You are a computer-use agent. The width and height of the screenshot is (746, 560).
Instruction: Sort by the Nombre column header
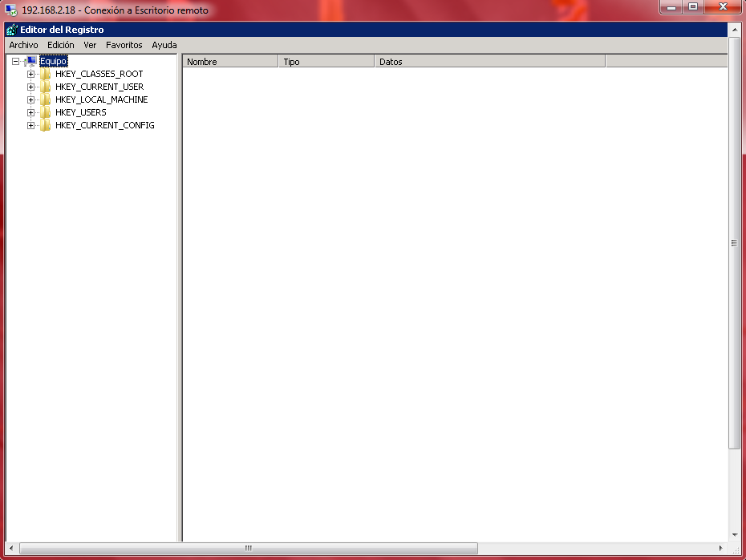pos(230,62)
